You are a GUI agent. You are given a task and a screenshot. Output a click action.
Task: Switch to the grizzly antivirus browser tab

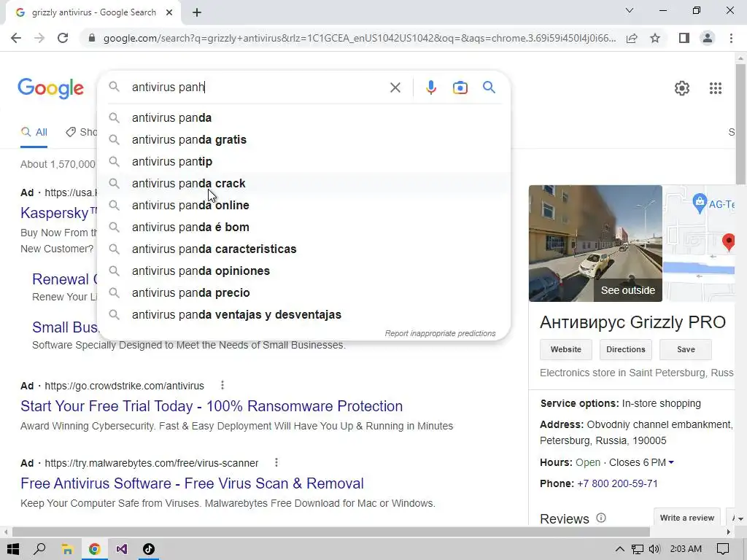(93, 12)
